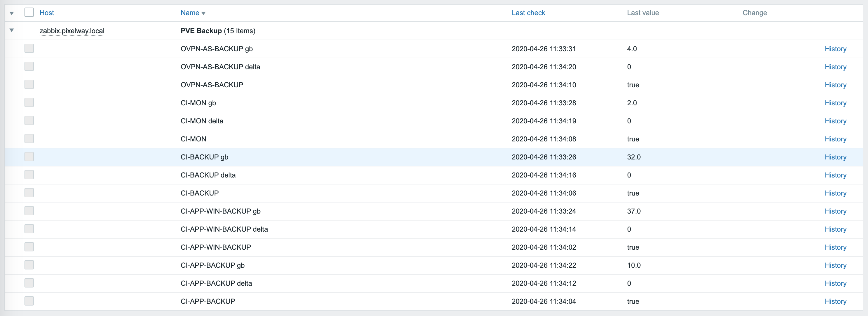The width and height of the screenshot is (868, 316).
Task: Open History for OVPN-AS-BACKUP delta
Action: [835, 67]
